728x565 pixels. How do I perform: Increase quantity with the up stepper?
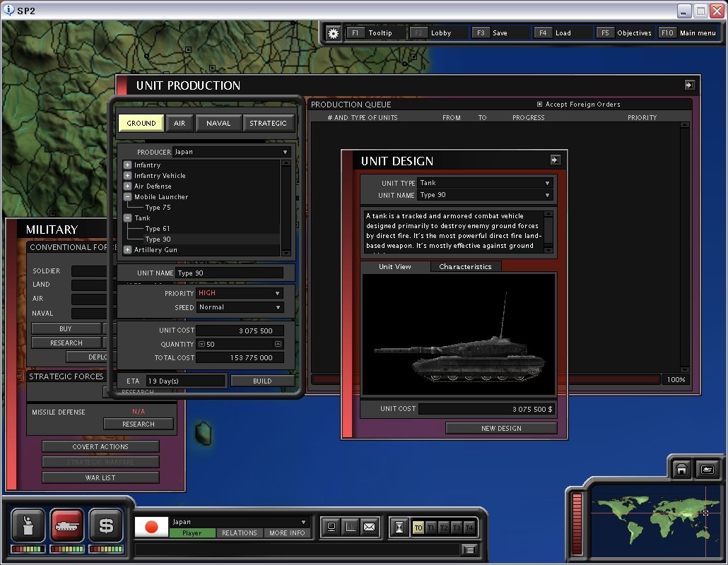(x=278, y=344)
